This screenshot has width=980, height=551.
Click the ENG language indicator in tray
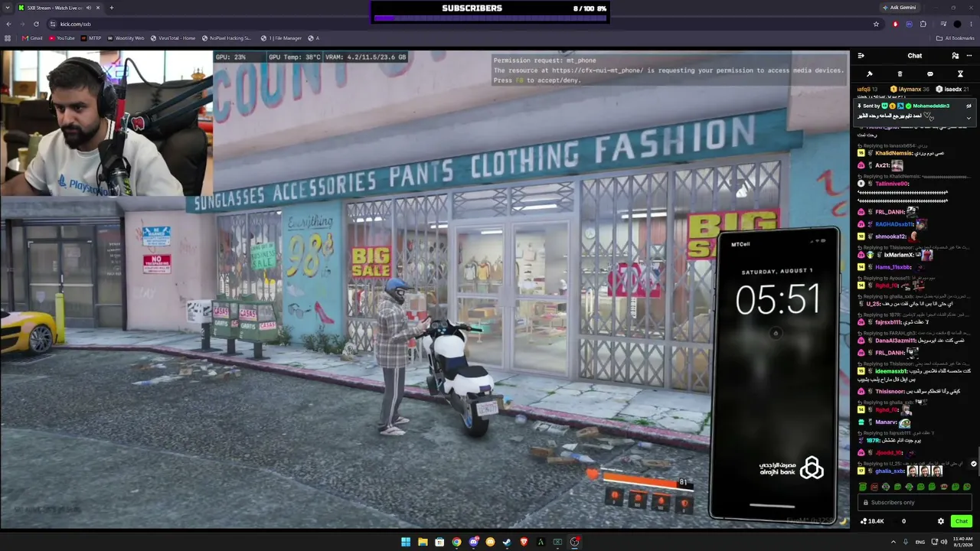(x=920, y=542)
